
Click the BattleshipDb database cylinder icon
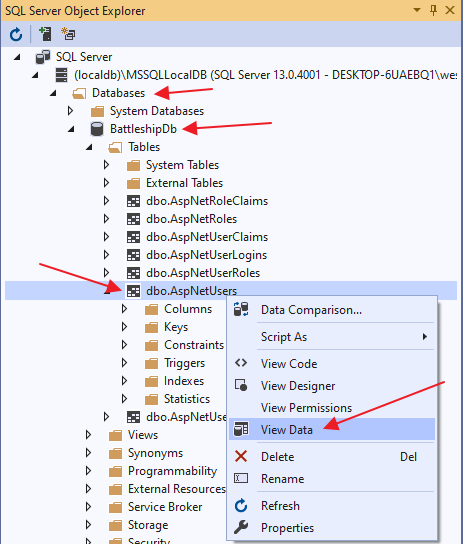click(97, 129)
